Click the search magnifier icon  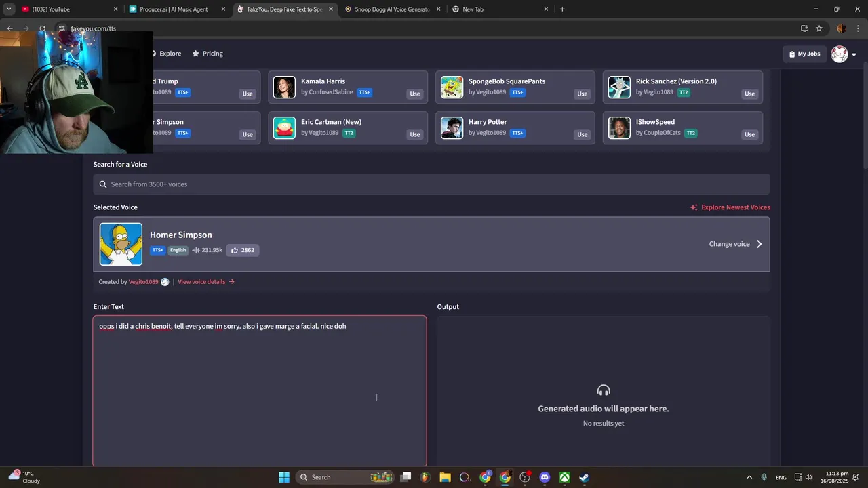point(103,184)
